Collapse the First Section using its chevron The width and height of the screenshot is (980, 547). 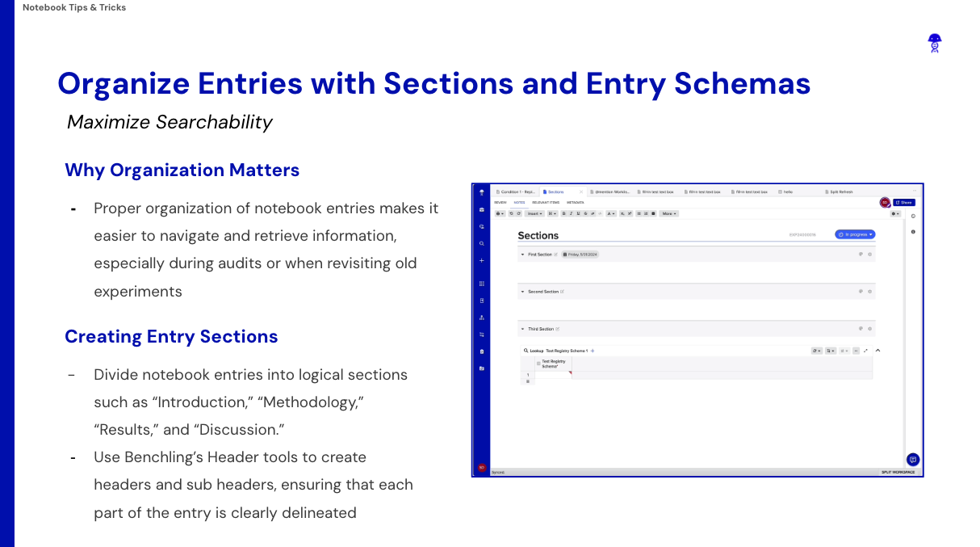tap(522, 255)
